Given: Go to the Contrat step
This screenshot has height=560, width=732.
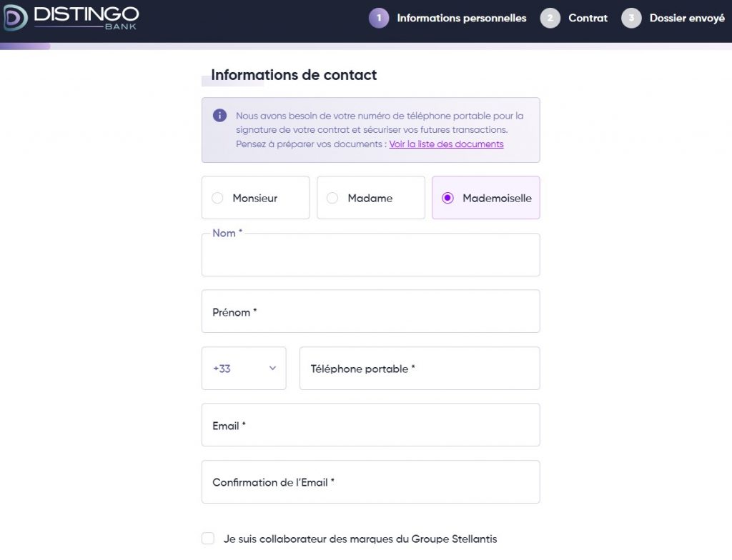Looking at the screenshot, I should (x=588, y=19).
